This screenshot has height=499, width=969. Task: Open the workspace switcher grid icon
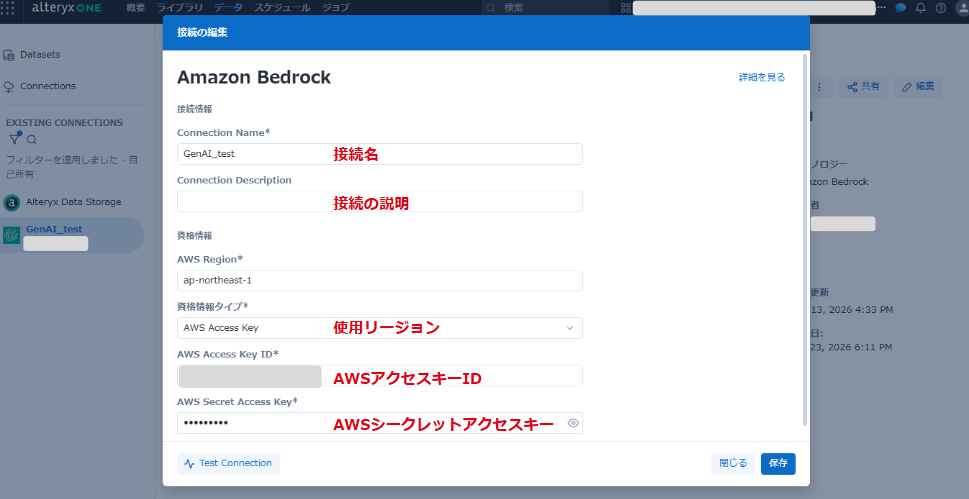tap(625, 8)
